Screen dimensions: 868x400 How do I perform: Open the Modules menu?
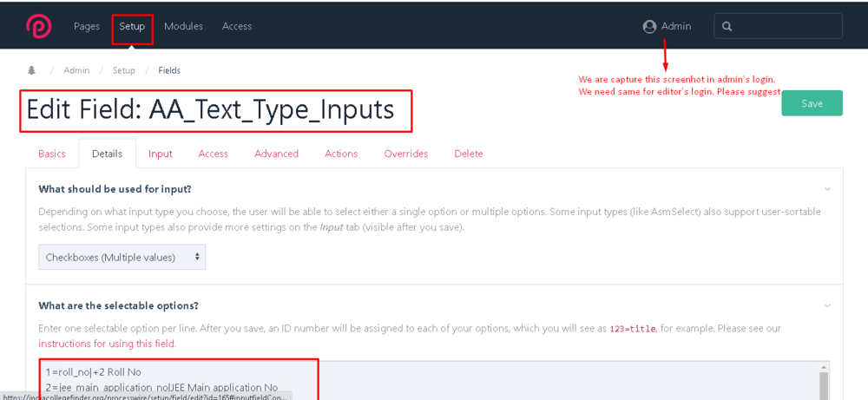pos(183,27)
